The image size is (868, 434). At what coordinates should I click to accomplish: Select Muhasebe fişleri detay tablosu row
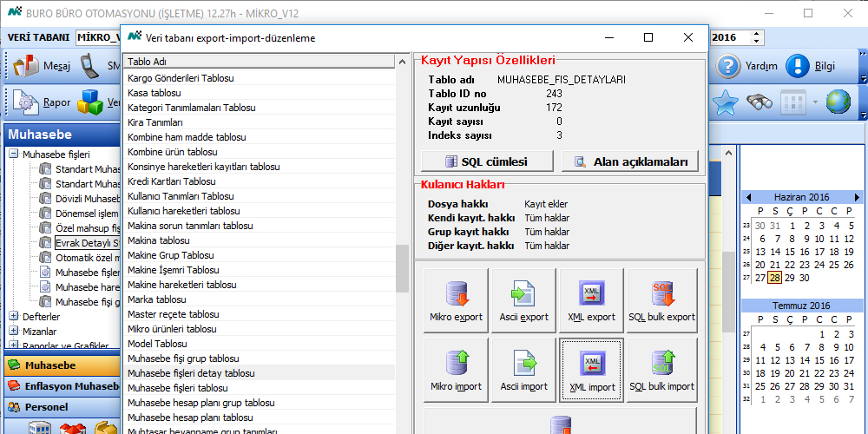tap(260, 373)
